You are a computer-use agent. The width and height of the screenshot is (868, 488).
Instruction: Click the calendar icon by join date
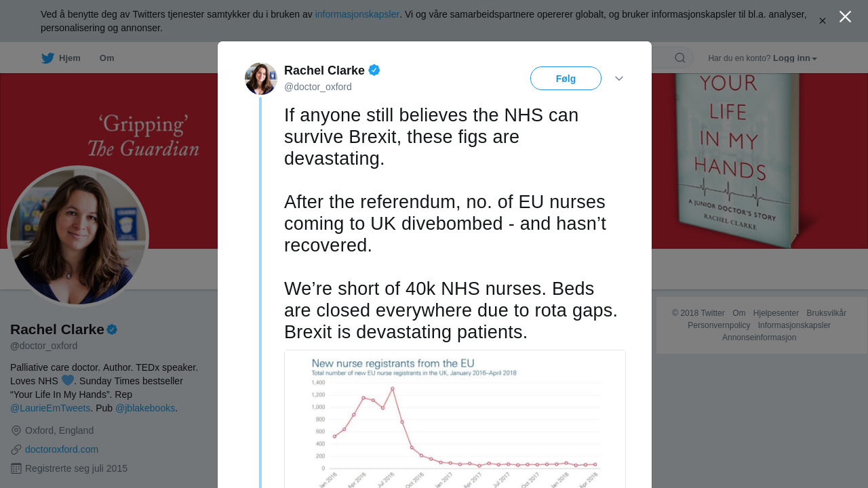(x=16, y=468)
